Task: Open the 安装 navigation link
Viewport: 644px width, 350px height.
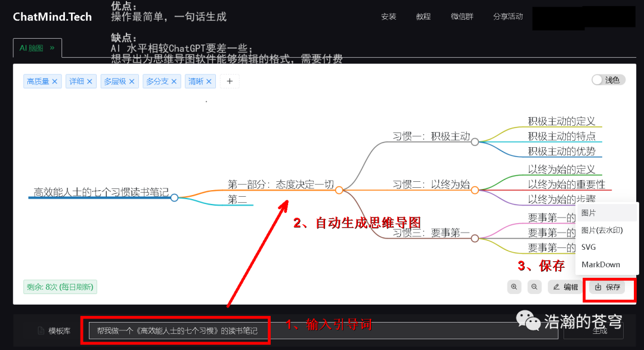Action: tap(389, 17)
